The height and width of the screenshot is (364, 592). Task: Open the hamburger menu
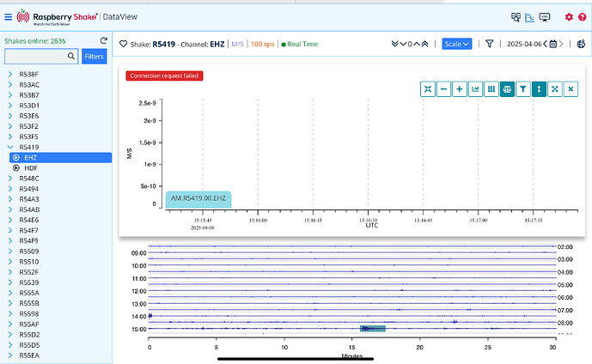coord(8,17)
